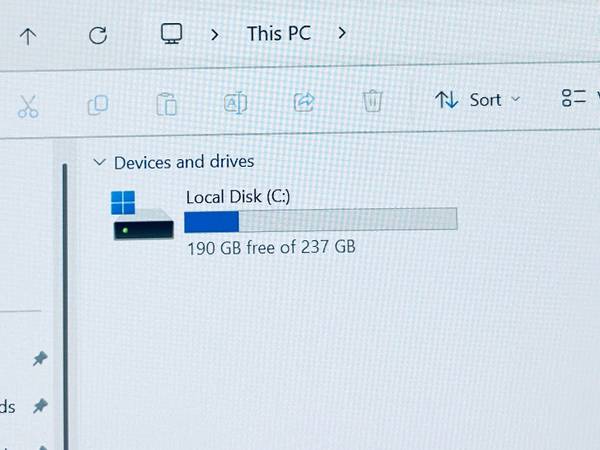Image resolution: width=600 pixels, height=450 pixels.
Task: Click the Paste clipboard icon
Action: [166, 104]
